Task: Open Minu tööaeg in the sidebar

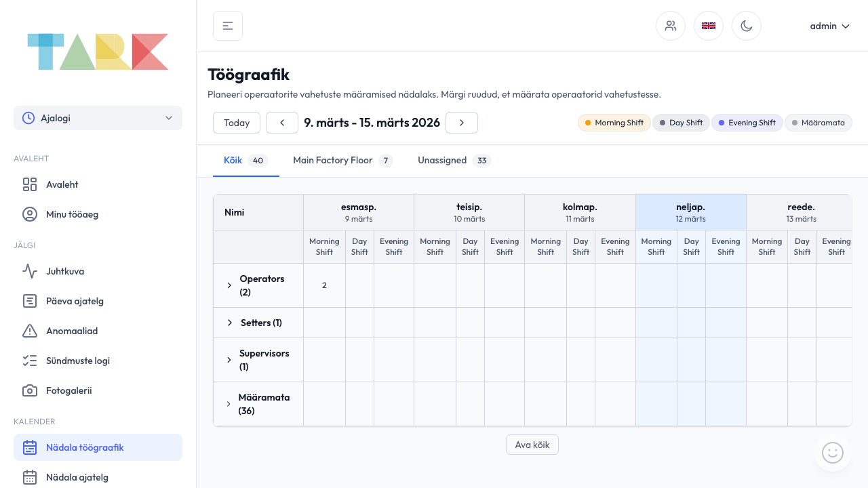Action: 98,214
